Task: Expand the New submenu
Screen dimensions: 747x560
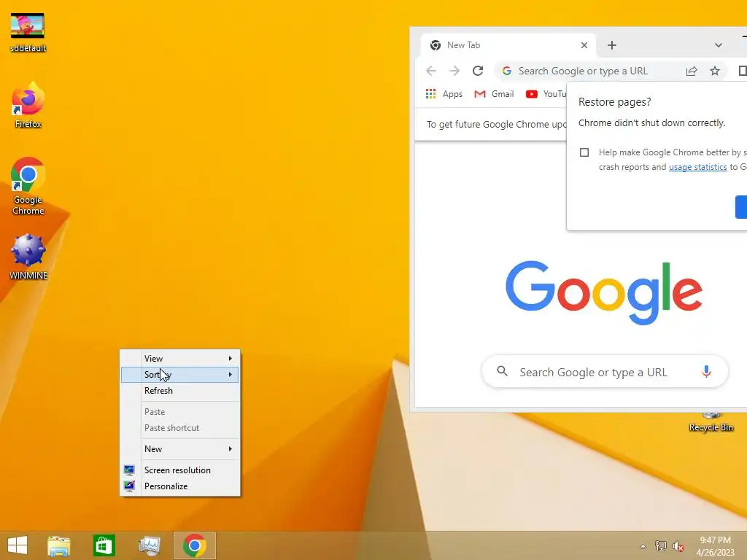Action: click(179, 449)
